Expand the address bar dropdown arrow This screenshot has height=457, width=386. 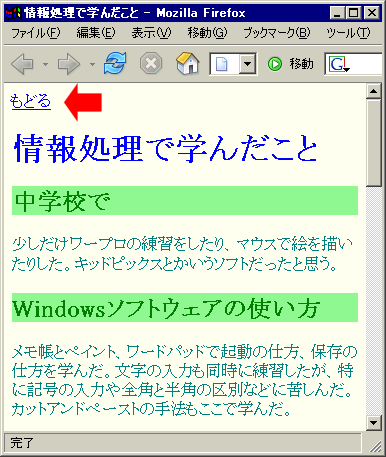247,63
